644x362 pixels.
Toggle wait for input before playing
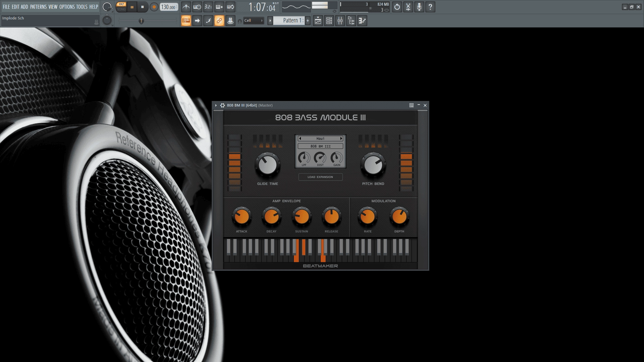coord(197,7)
